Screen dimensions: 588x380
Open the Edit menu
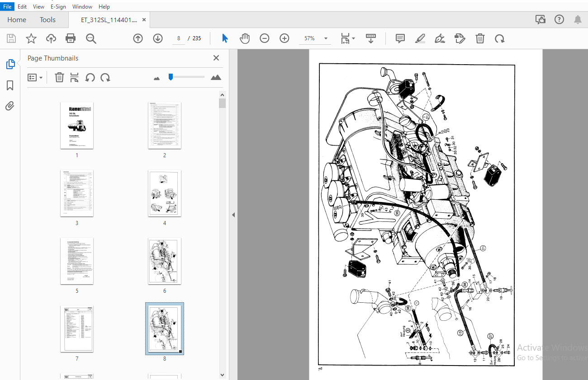coord(22,7)
